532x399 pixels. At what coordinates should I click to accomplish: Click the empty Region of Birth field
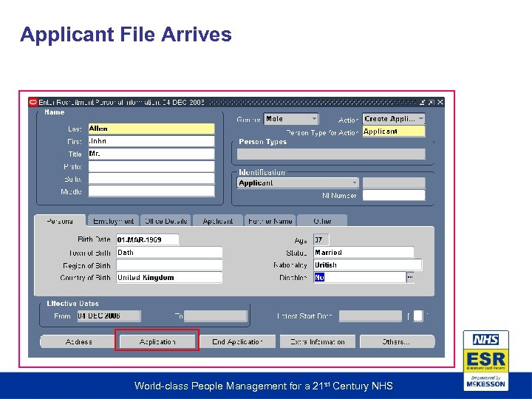(169, 265)
